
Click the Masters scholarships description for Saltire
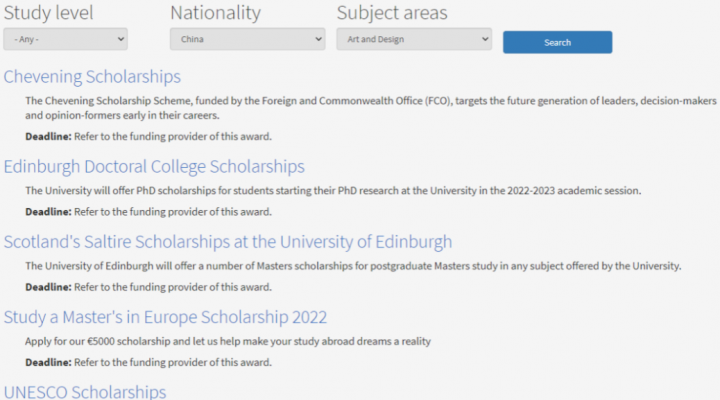[x=353, y=265]
